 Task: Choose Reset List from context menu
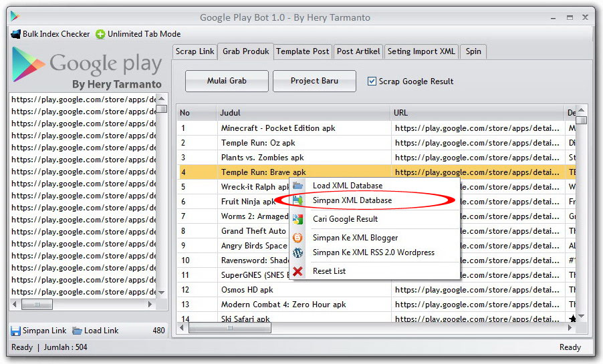tap(374, 271)
